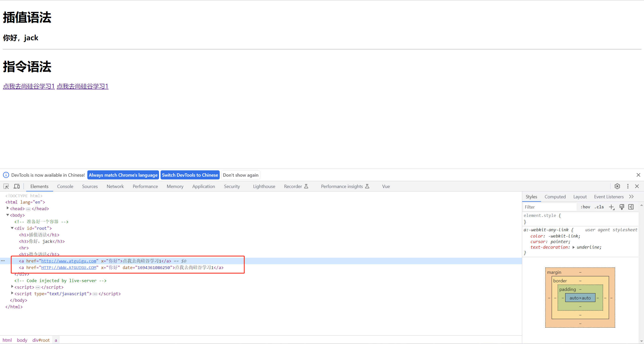Click the auto×auto content box
Viewport: 644px width, 344px height.
click(580, 298)
